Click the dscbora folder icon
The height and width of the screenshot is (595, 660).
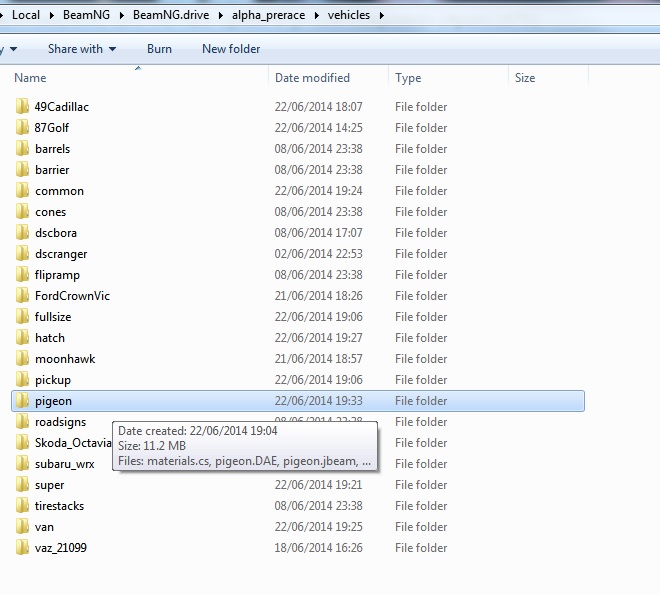tap(22, 233)
